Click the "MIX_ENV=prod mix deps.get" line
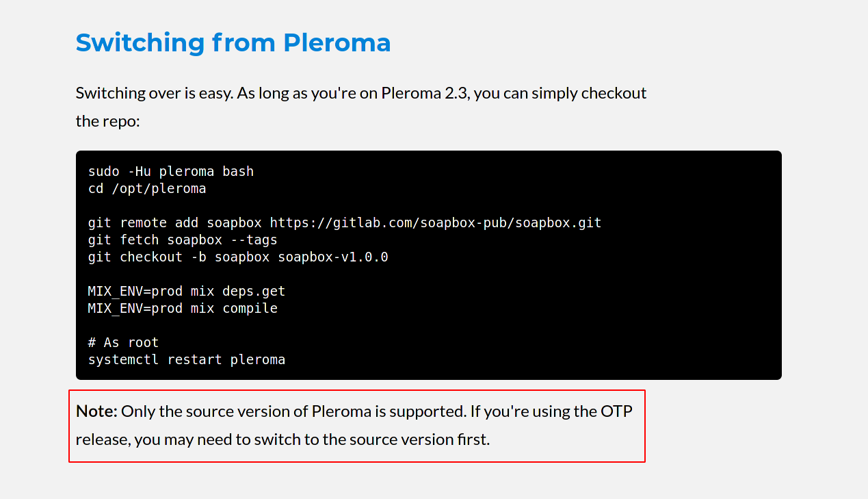 coord(187,291)
